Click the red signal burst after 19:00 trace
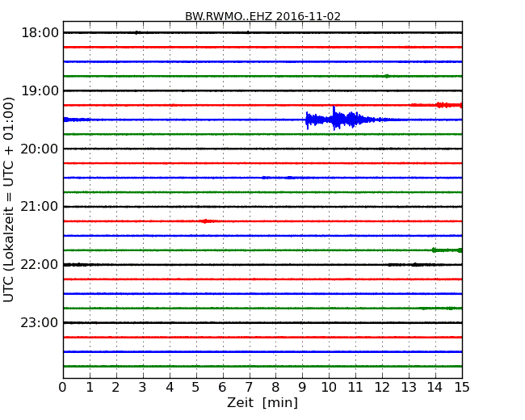Screen dimensions: 525x420 coord(435,105)
